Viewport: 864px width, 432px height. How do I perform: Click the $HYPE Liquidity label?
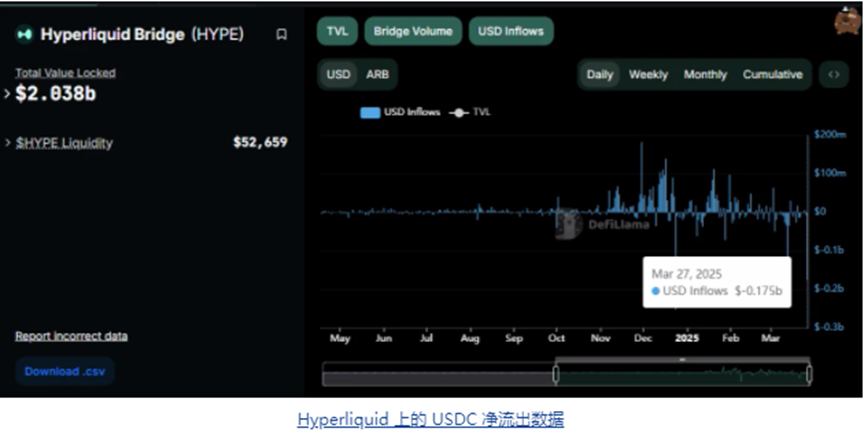(x=64, y=143)
